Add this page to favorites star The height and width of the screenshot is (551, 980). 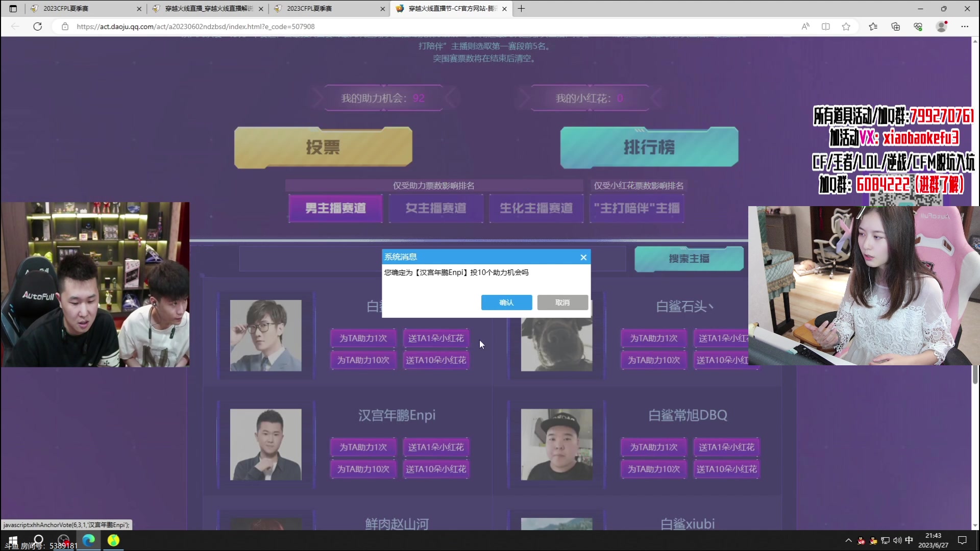[846, 27]
